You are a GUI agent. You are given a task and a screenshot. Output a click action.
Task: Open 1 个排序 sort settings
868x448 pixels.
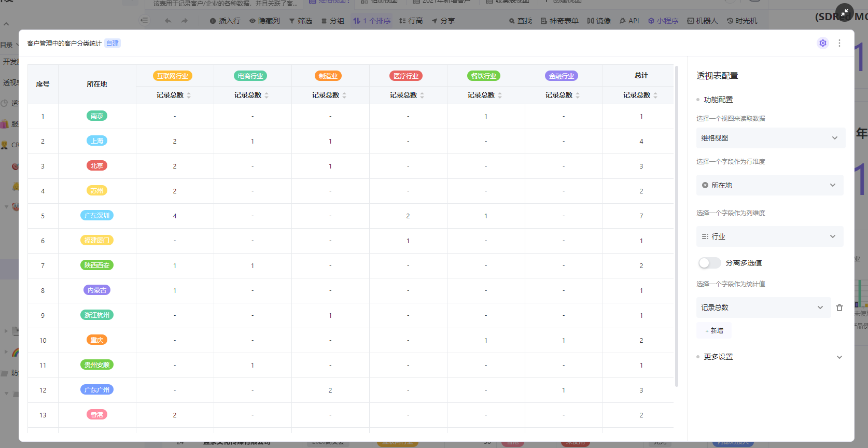point(372,21)
